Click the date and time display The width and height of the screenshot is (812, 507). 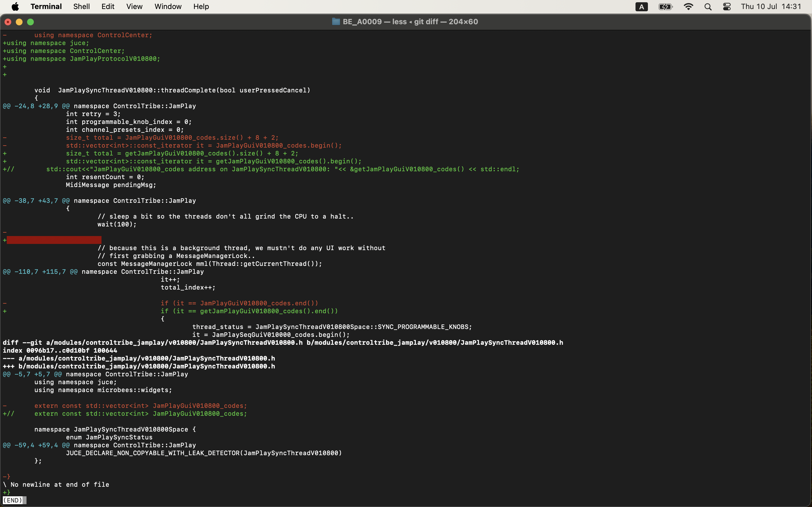point(771,6)
